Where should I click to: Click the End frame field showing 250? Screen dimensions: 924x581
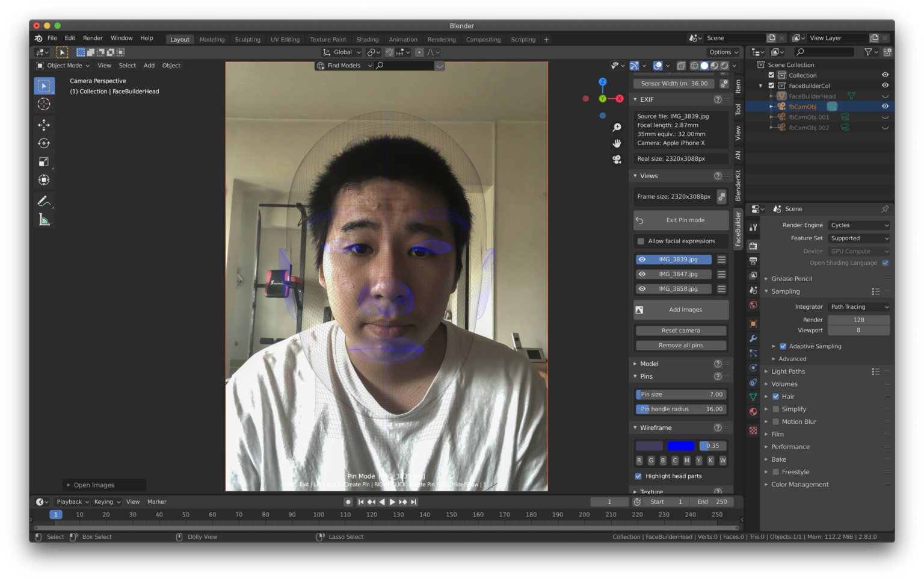712,502
